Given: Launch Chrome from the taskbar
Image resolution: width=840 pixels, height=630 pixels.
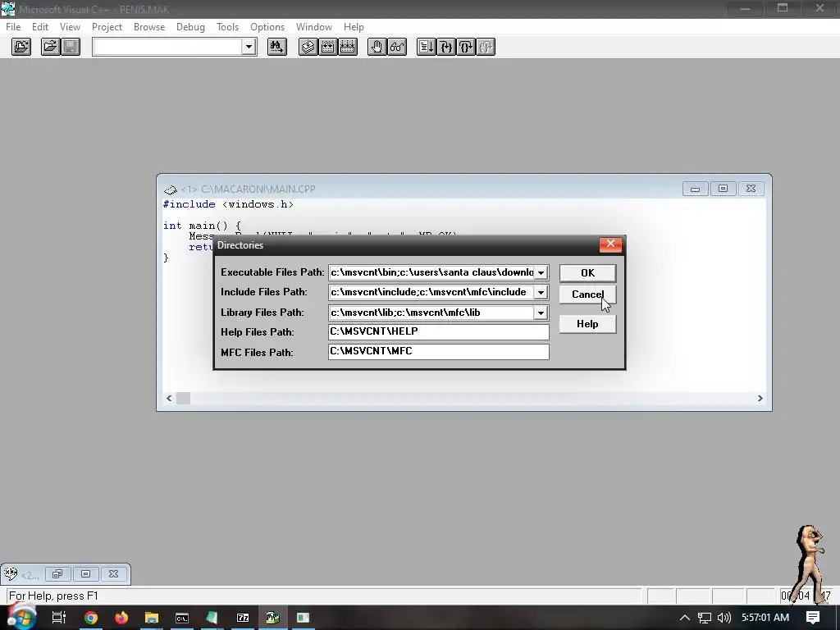Looking at the screenshot, I should [91, 618].
